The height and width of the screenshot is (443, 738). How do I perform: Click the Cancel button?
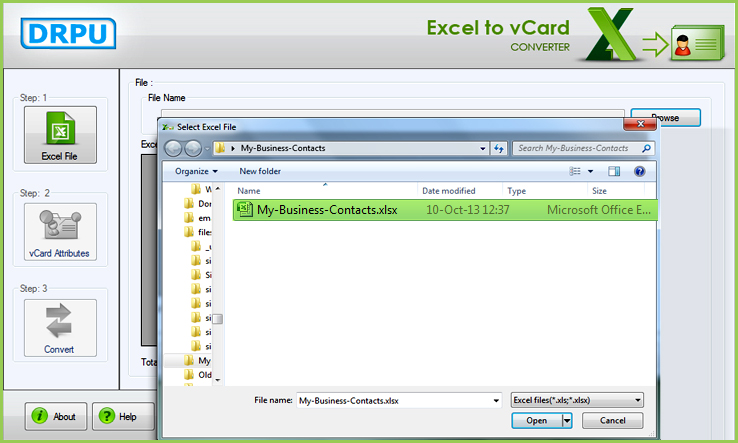coord(612,420)
